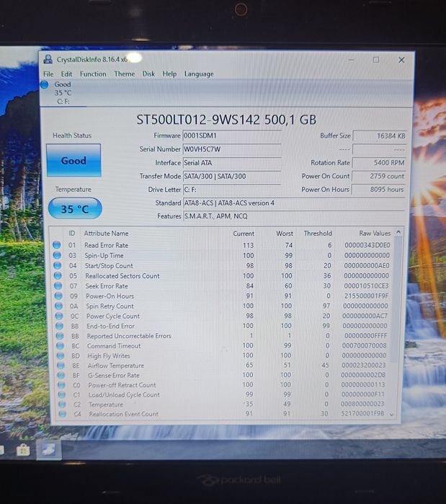Select the Seek Error Rate attribute name
Viewport: 446px width, 504px height.
(107, 286)
